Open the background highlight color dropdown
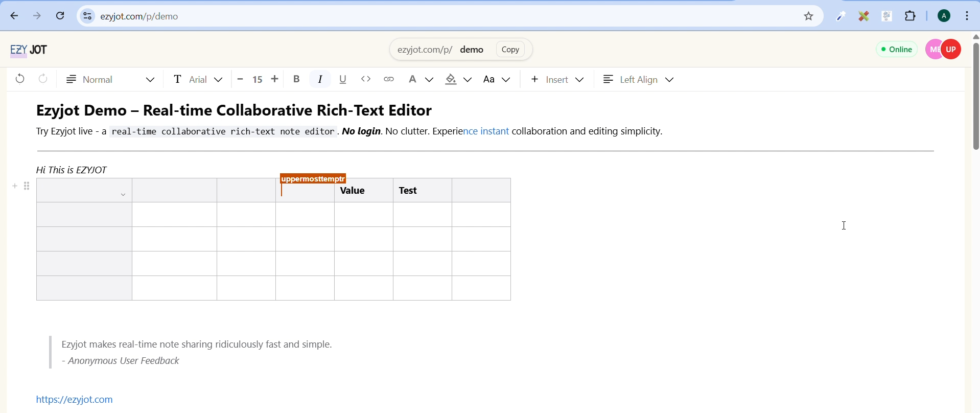Image resolution: width=980 pixels, height=413 pixels. 459,80
